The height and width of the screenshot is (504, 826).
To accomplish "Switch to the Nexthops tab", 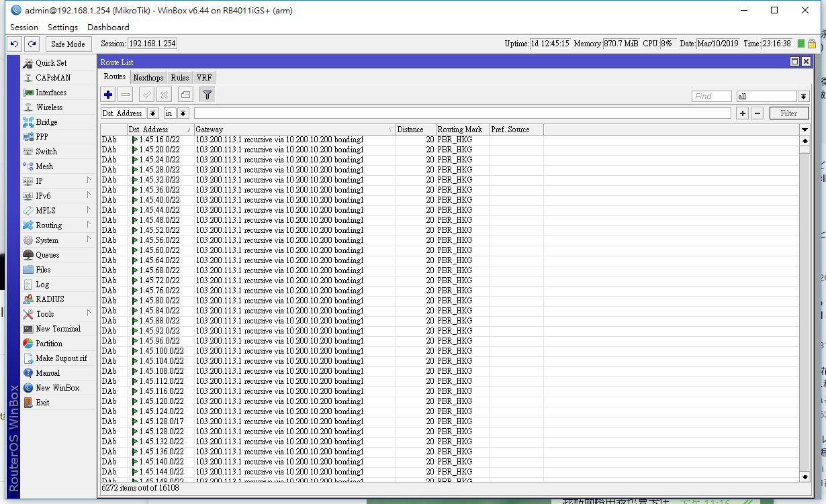I will [x=148, y=78].
